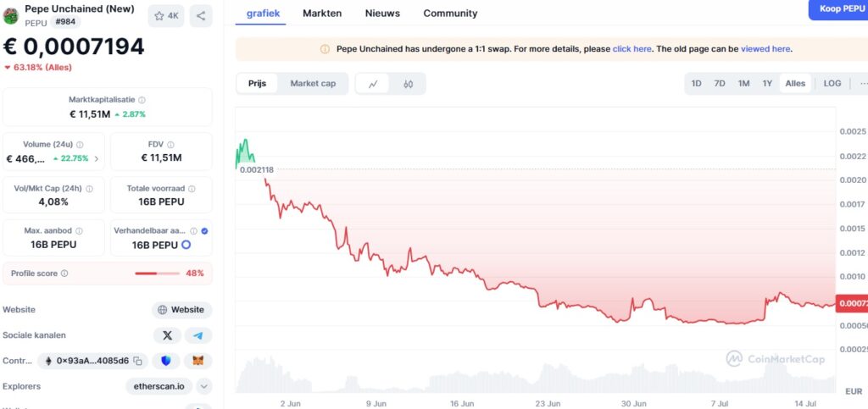This screenshot has width=868, height=409.
Task: Select the 7D time range
Action: click(720, 83)
